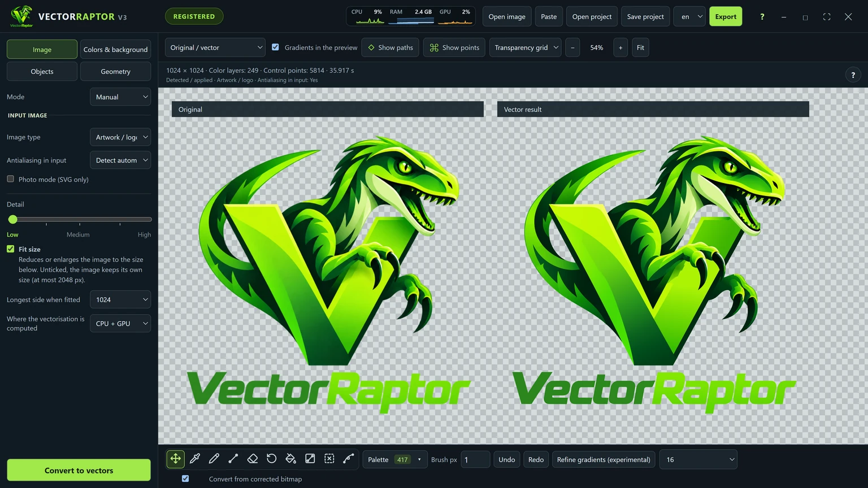Select the Eyedropper tool

click(195, 459)
